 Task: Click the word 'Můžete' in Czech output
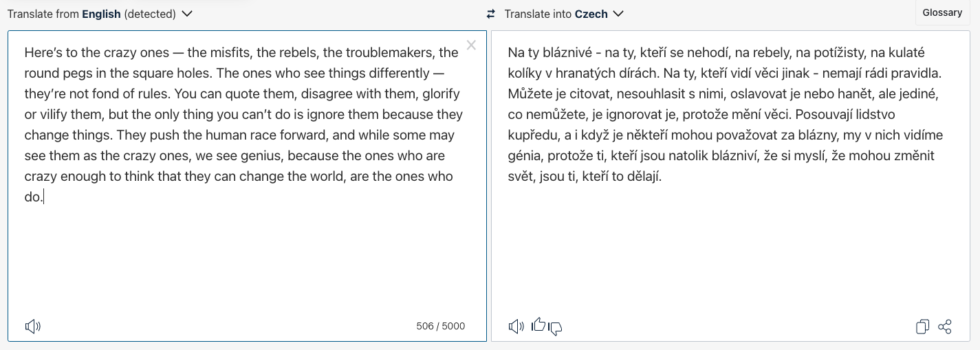(529, 94)
